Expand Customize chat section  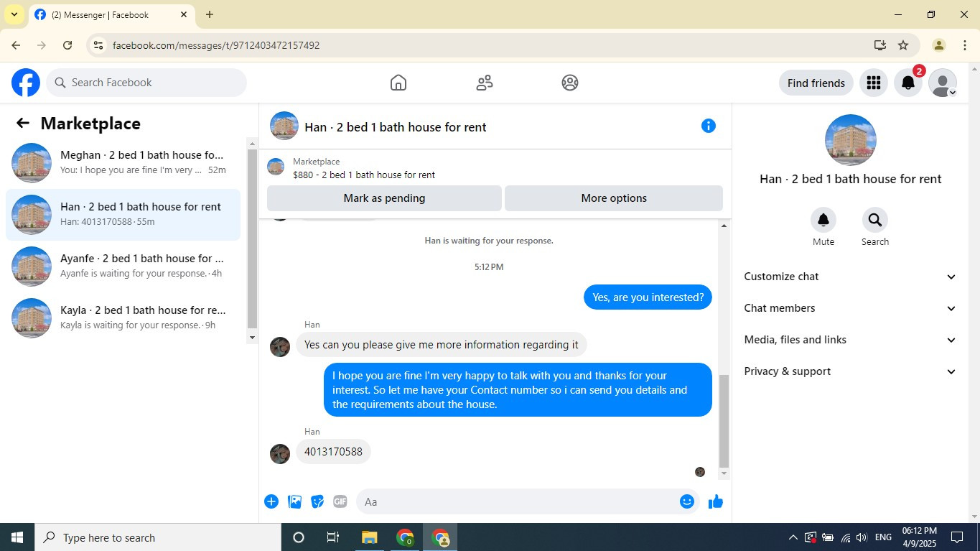(x=850, y=277)
